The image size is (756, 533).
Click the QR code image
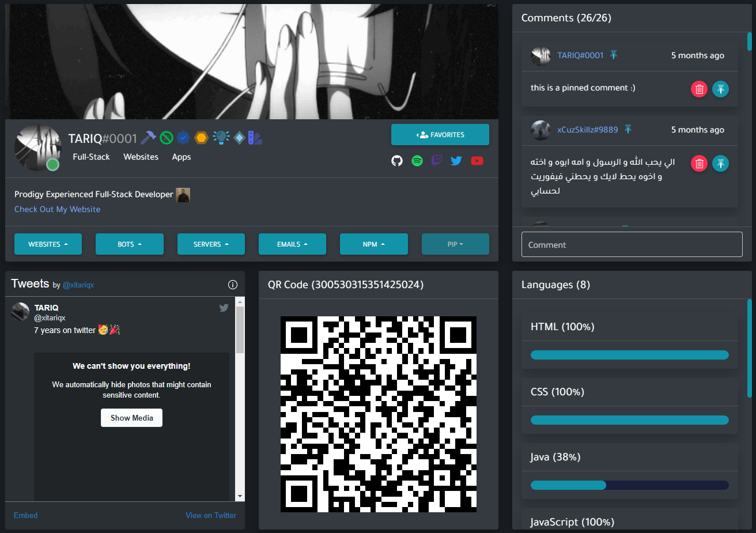point(379,414)
